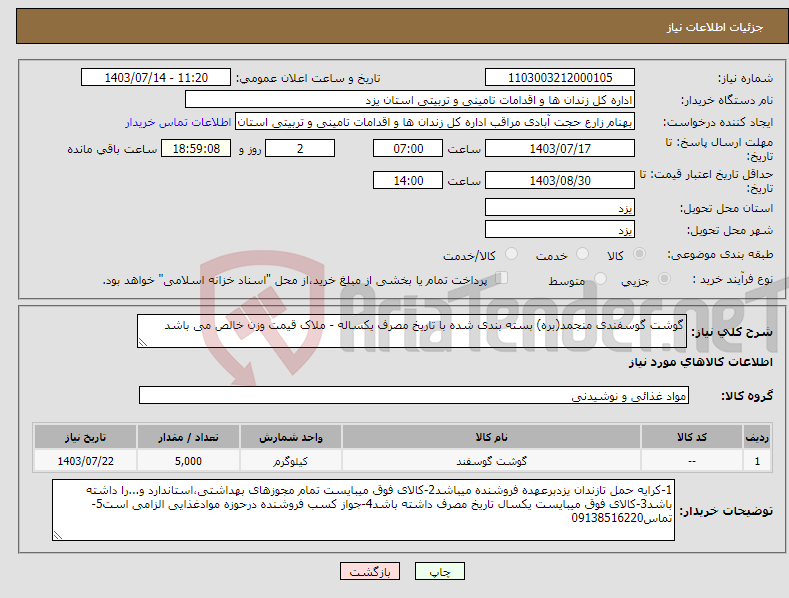Click the 5,000 quantity cell
This screenshot has width=789, height=598.
point(188,461)
